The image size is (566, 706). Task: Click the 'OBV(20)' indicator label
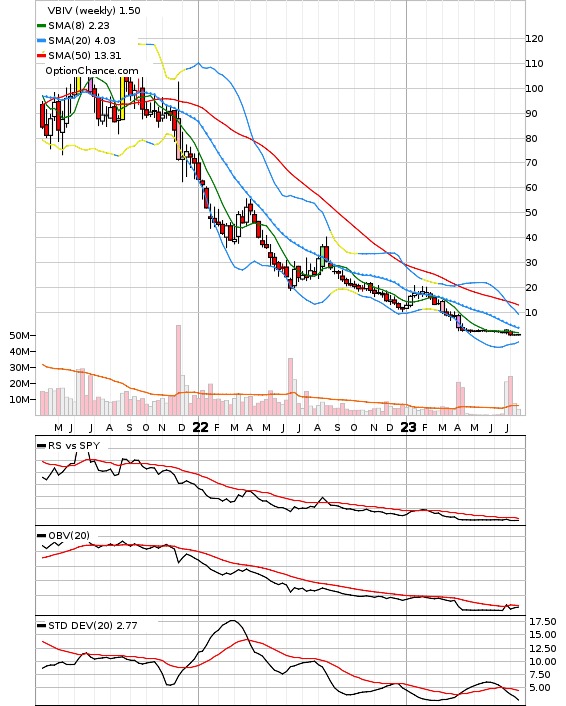point(69,536)
